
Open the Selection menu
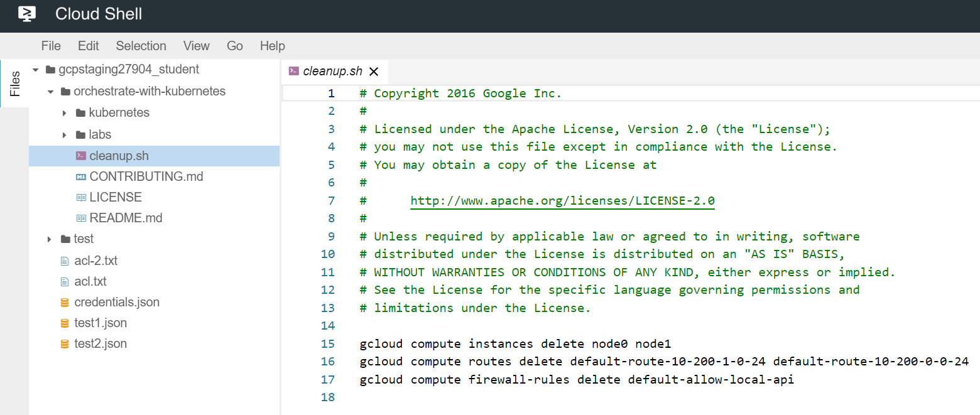[x=141, y=46]
